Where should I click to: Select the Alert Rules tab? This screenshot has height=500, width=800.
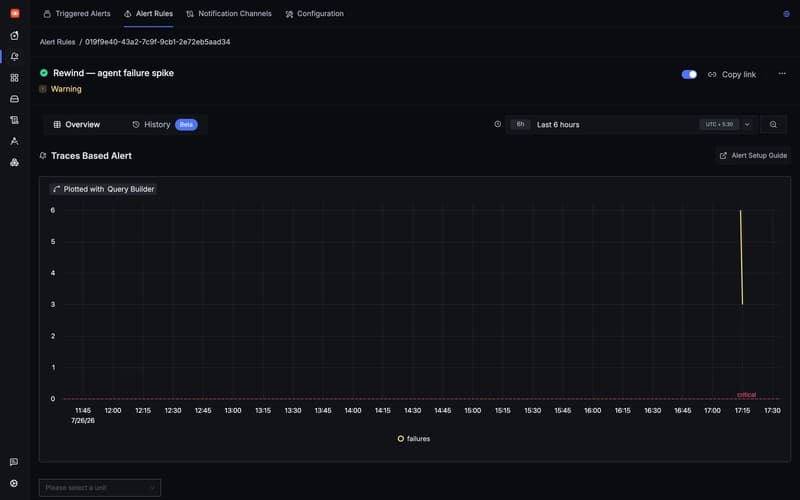pos(148,14)
